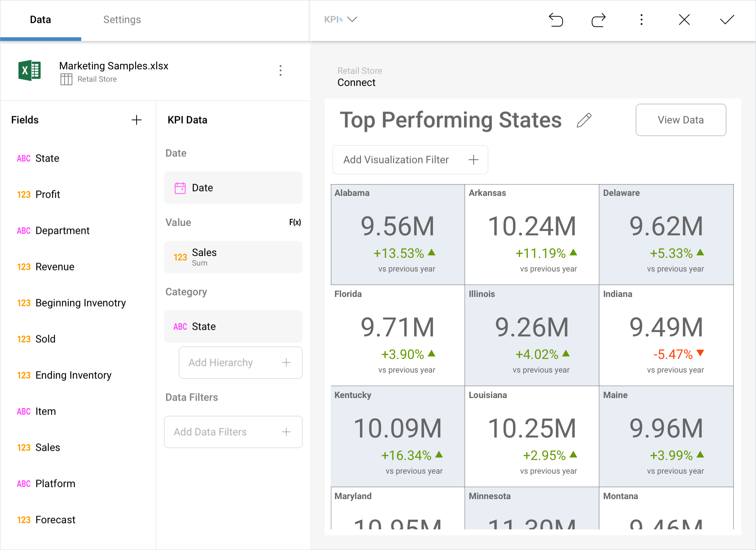Choose the Profit field in Fields list
The image size is (756, 550).
[x=48, y=194]
